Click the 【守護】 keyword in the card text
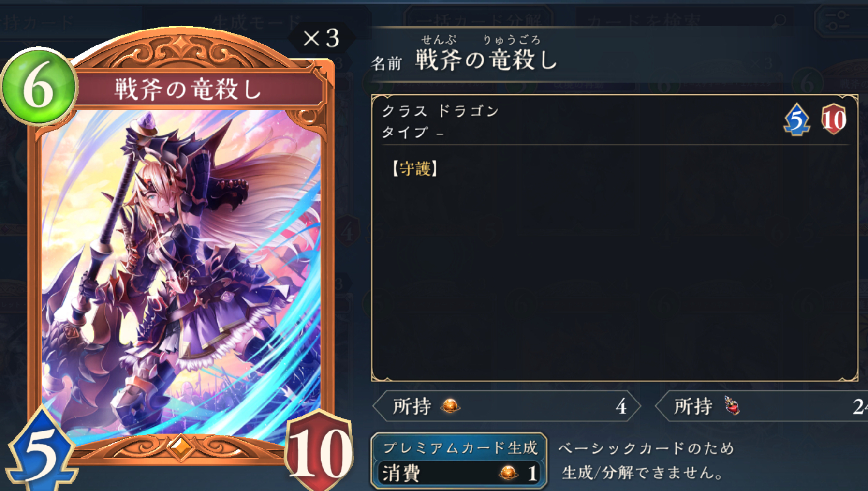Viewport: 868px width, 491px height. [x=415, y=168]
